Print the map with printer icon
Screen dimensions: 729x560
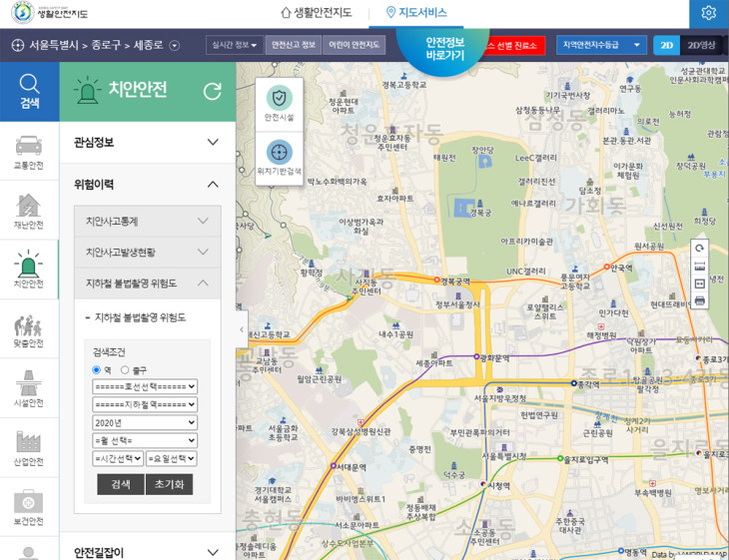(700, 301)
